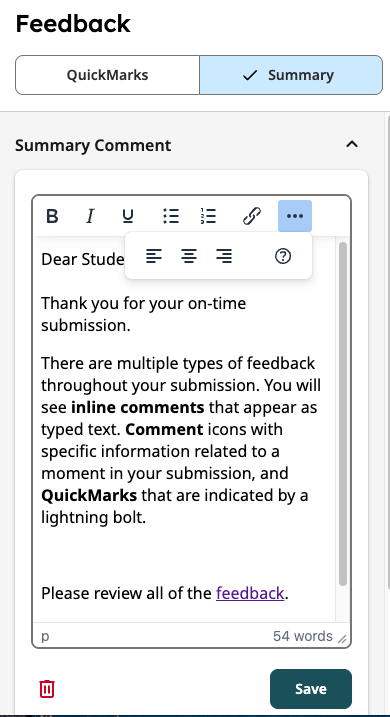Align text to the right
The image size is (390, 717).
[x=224, y=256]
